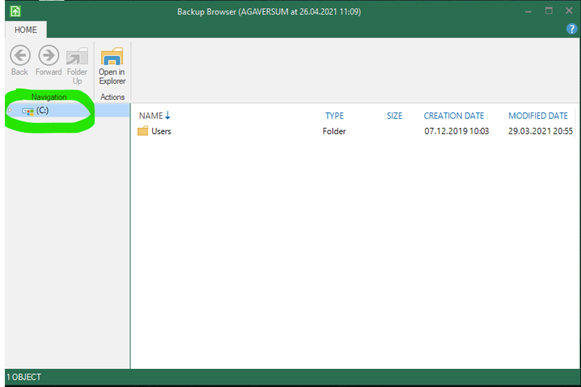
Task: Go up with Folder Up icon
Action: pyautogui.click(x=77, y=56)
